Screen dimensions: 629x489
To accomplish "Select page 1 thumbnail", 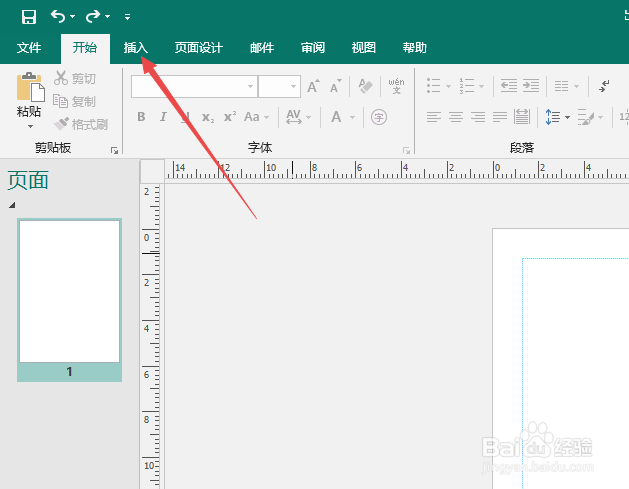I will [x=69, y=300].
